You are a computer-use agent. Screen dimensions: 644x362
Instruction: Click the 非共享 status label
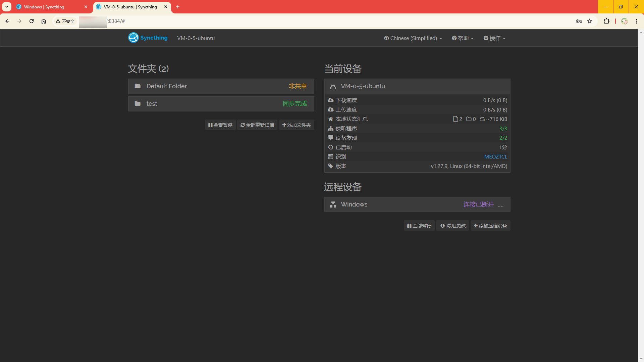tap(298, 86)
